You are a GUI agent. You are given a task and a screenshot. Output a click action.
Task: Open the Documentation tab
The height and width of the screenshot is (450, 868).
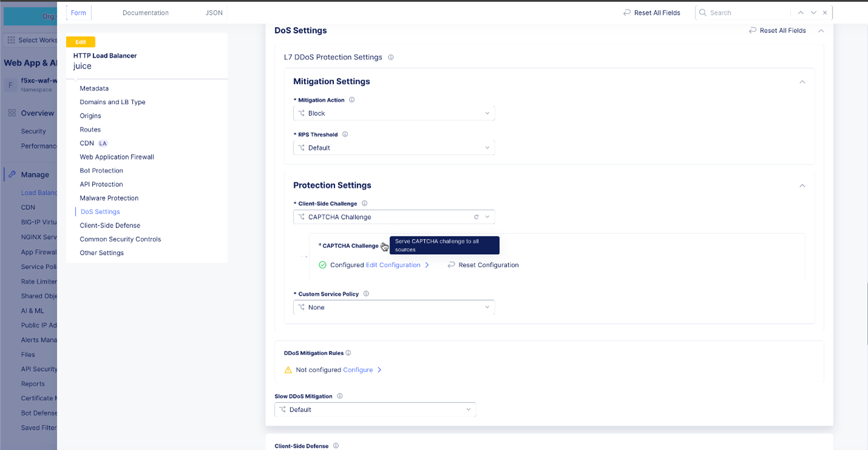click(145, 12)
